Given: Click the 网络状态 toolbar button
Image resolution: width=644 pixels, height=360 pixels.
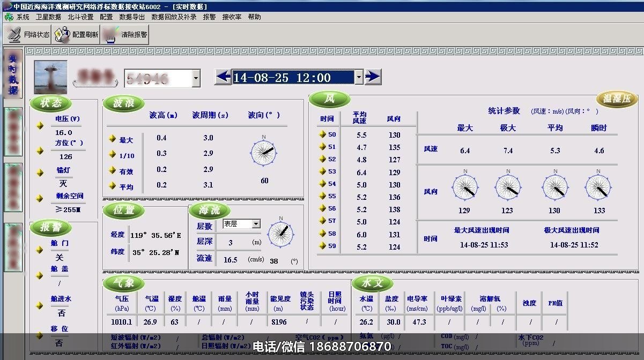Looking at the screenshot, I should point(28,35).
